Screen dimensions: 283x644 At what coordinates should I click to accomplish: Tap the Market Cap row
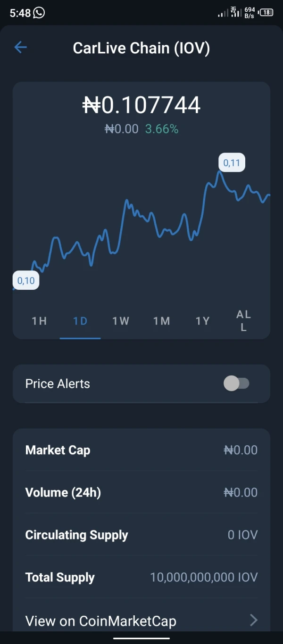[141, 450]
